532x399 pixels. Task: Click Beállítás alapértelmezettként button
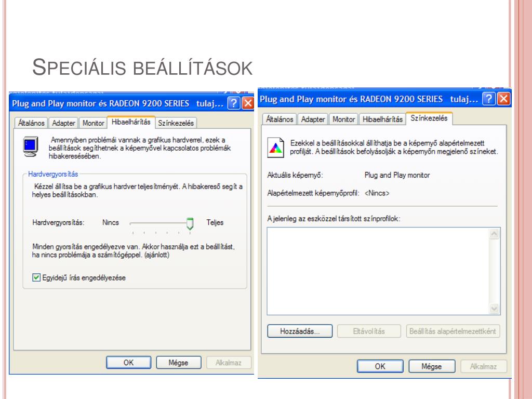[453, 331]
